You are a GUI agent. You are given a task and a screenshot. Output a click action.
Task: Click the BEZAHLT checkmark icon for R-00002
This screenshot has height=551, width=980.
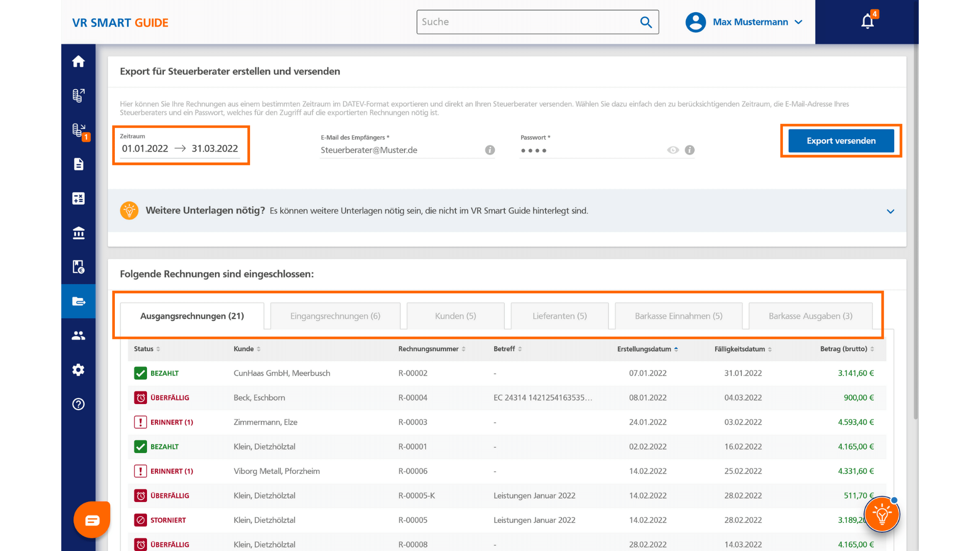140,373
